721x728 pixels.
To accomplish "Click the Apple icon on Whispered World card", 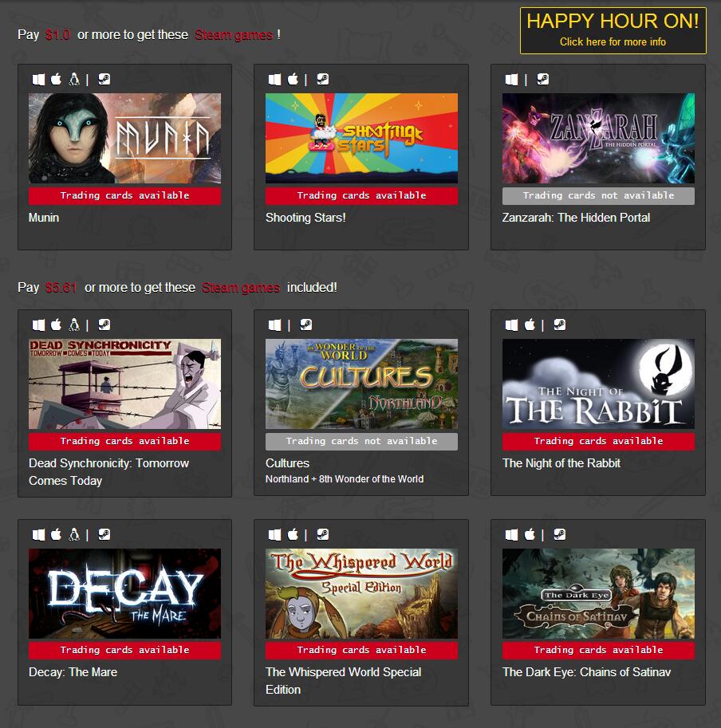I will (293, 534).
